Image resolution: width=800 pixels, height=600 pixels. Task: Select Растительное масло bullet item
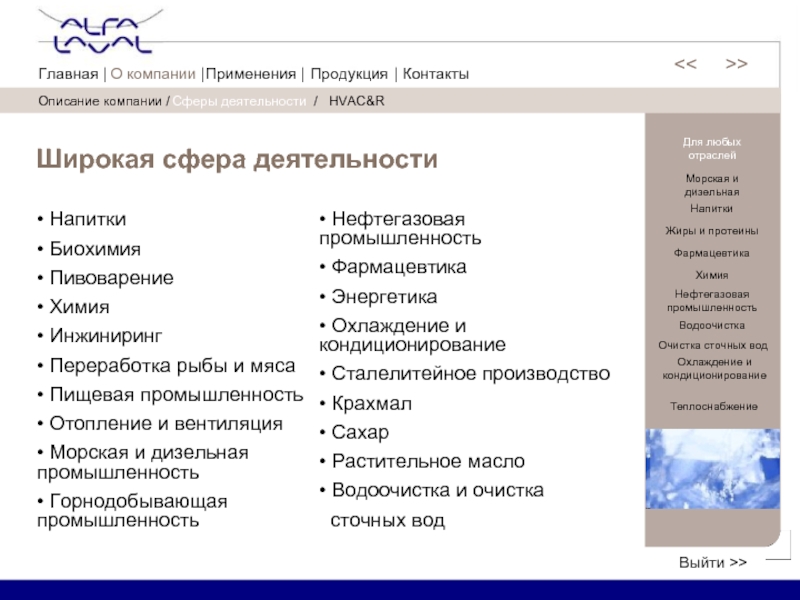tap(422, 461)
